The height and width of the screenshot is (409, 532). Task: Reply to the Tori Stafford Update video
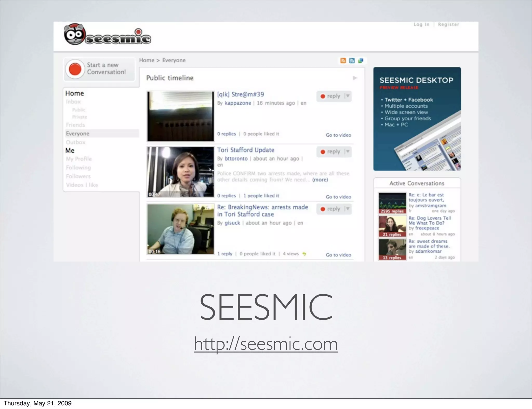tap(330, 152)
